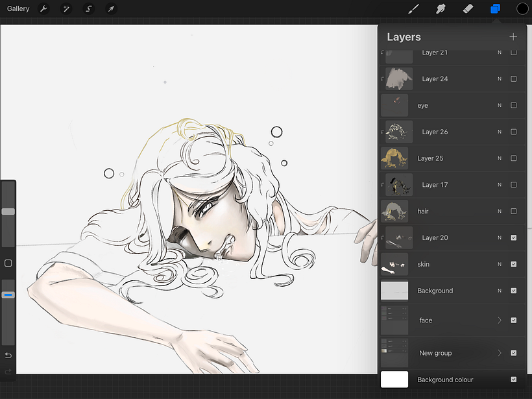This screenshot has height=399, width=532.
Task: Select the Smudge tool
Action: click(x=441, y=9)
